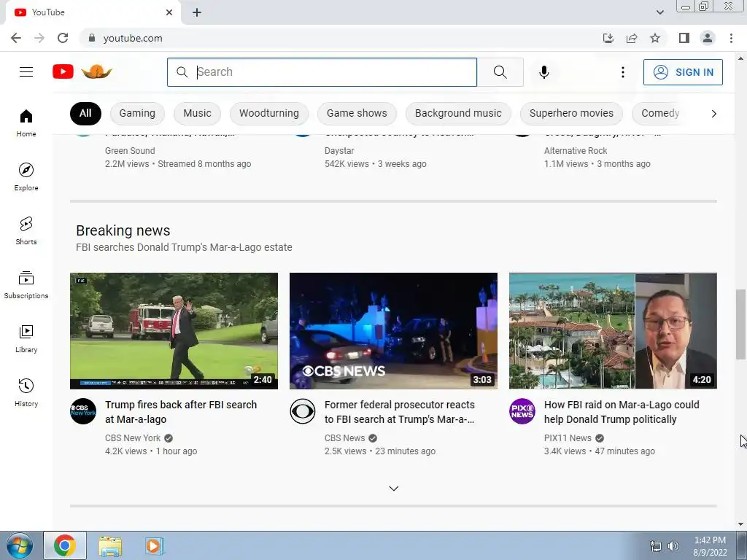
Task: Open tab search dropdown arrow
Action: 659,12
